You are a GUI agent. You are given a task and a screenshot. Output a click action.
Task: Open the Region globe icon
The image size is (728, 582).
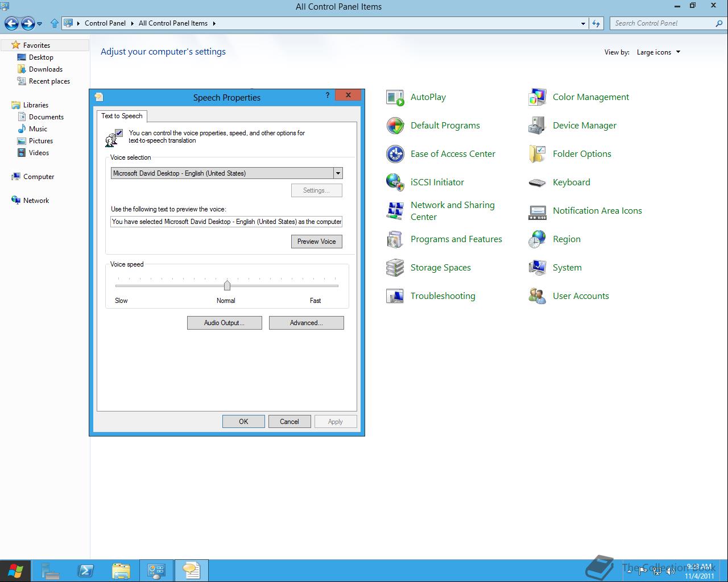(x=537, y=239)
